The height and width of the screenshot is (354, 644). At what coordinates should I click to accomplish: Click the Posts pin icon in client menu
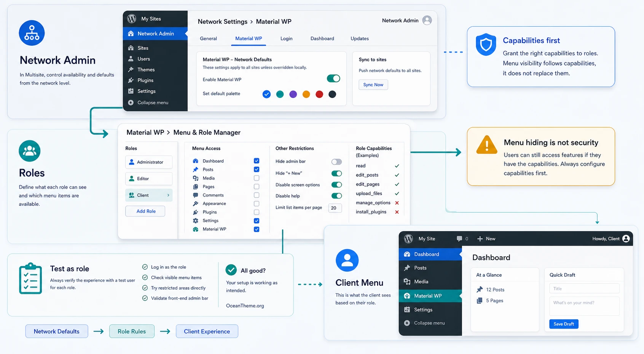click(407, 268)
